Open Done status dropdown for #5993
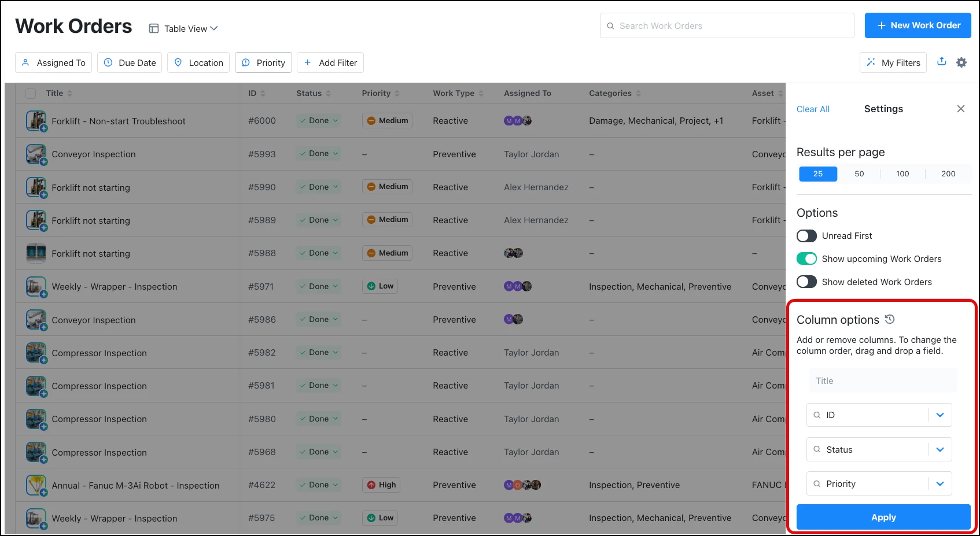 [319, 154]
